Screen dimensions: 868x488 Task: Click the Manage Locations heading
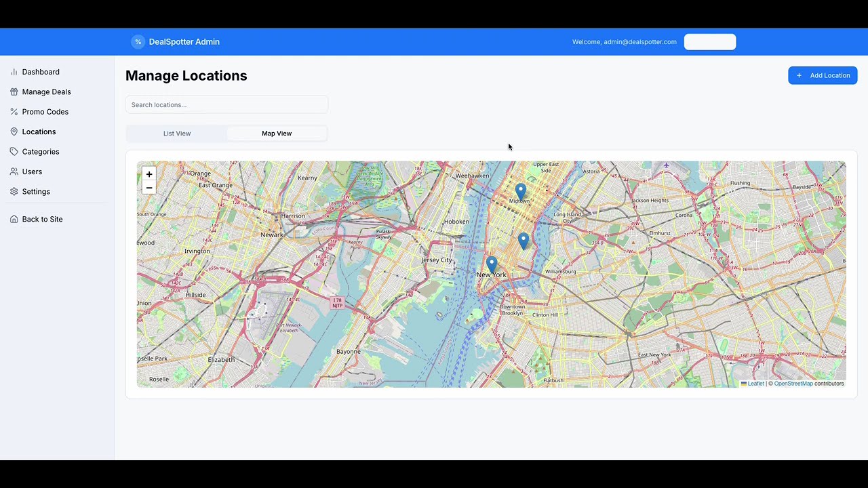(x=186, y=76)
